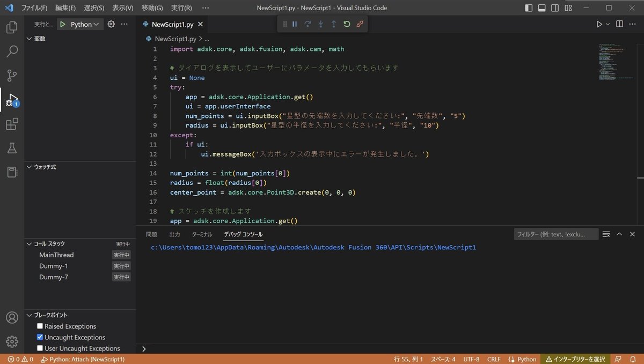Open the Source Control view

12,76
